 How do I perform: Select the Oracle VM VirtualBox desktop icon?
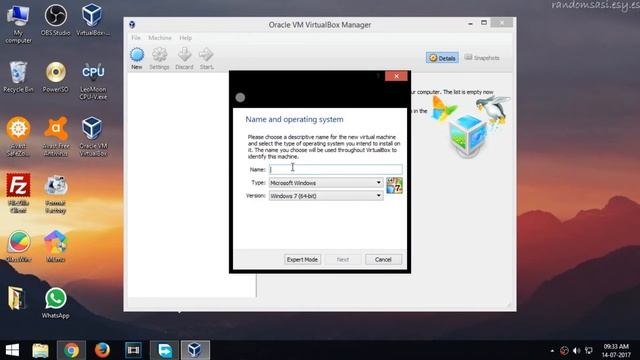93,137
